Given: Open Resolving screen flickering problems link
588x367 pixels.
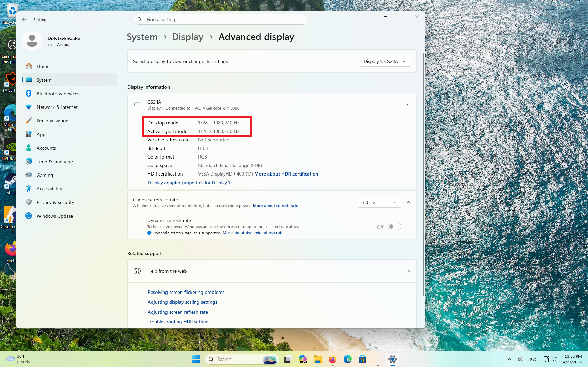Looking at the screenshot, I should point(186,292).
